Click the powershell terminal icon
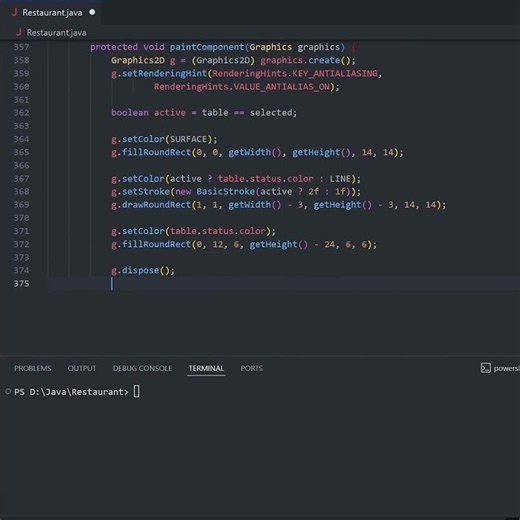Image resolution: width=520 pixels, height=520 pixels. [486, 368]
